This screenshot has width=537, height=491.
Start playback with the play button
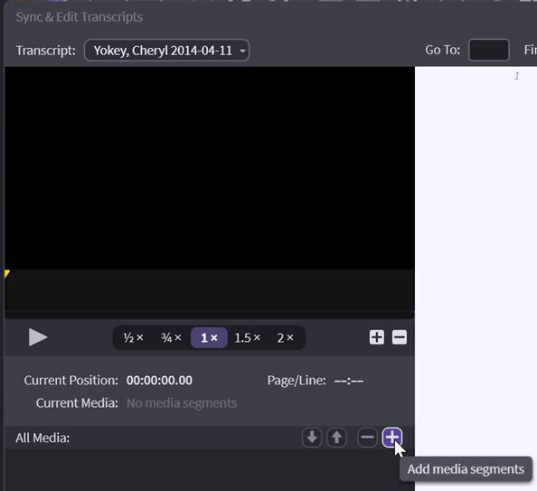[38, 337]
